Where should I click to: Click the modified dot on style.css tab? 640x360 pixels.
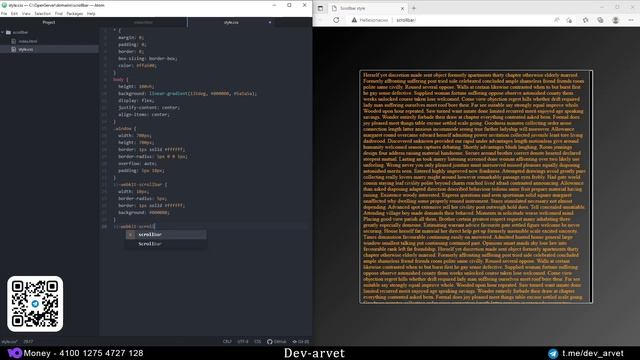[270, 22]
